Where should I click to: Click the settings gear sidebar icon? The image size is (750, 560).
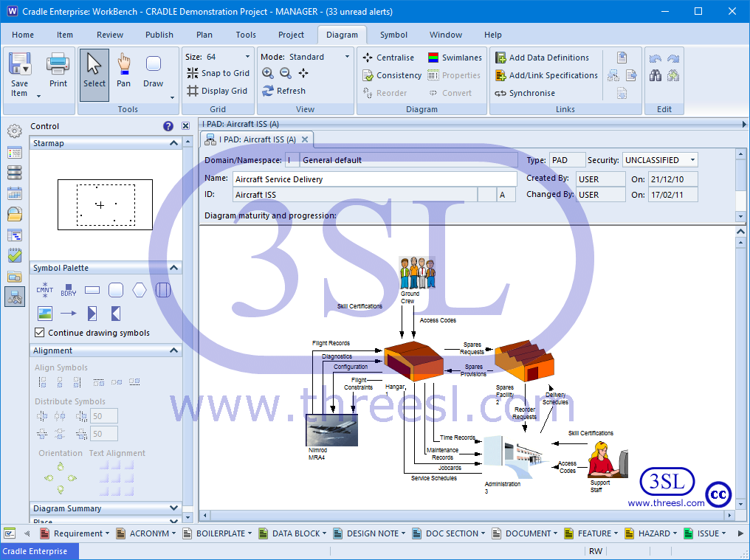(15, 131)
